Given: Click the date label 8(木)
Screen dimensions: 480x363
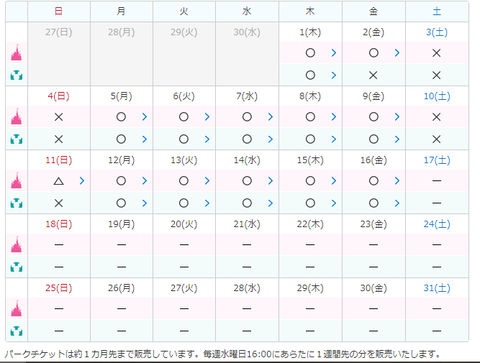Looking at the screenshot, I should [310, 96].
